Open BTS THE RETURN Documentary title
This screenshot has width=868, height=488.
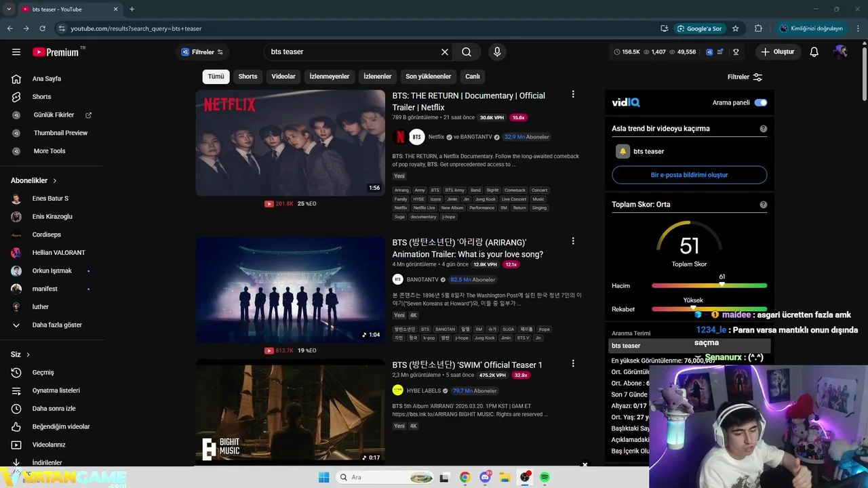click(x=469, y=102)
